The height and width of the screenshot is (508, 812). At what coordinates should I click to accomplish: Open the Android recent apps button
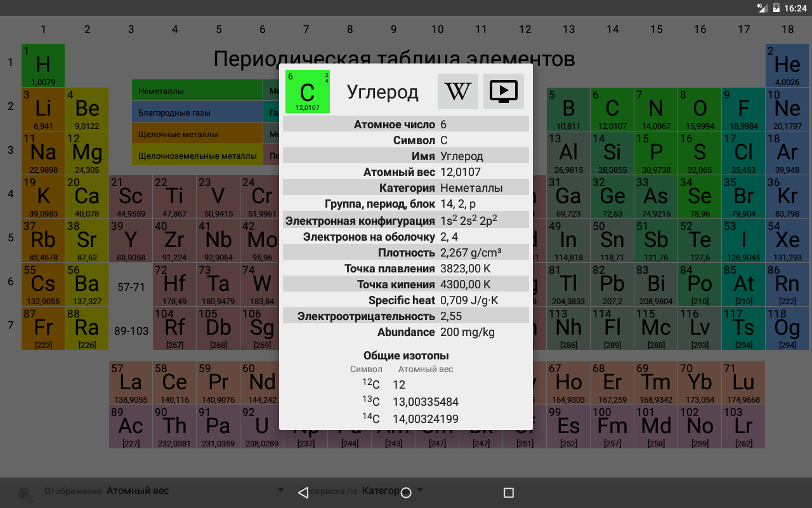click(508, 493)
